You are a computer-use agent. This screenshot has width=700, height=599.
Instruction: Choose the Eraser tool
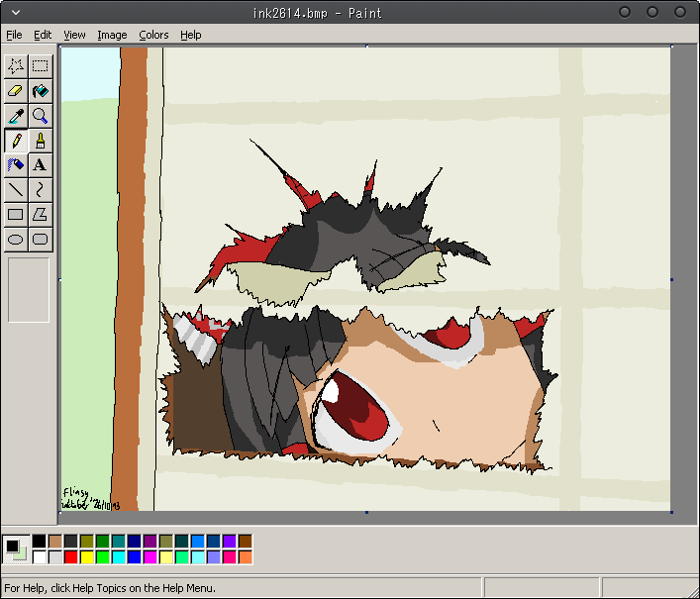pyautogui.click(x=16, y=91)
